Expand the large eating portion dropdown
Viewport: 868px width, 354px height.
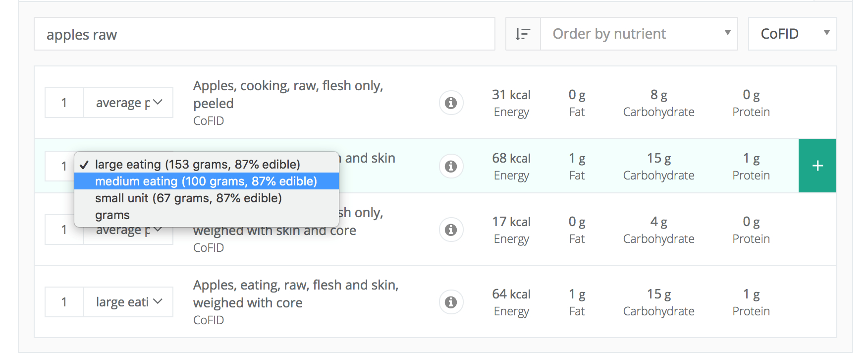pos(128,302)
